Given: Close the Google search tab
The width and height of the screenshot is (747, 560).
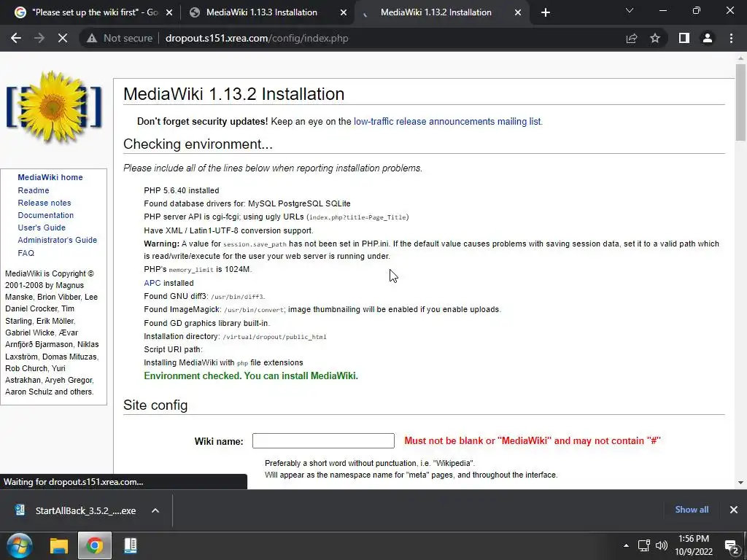Looking at the screenshot, I should [x=169, y=13].
